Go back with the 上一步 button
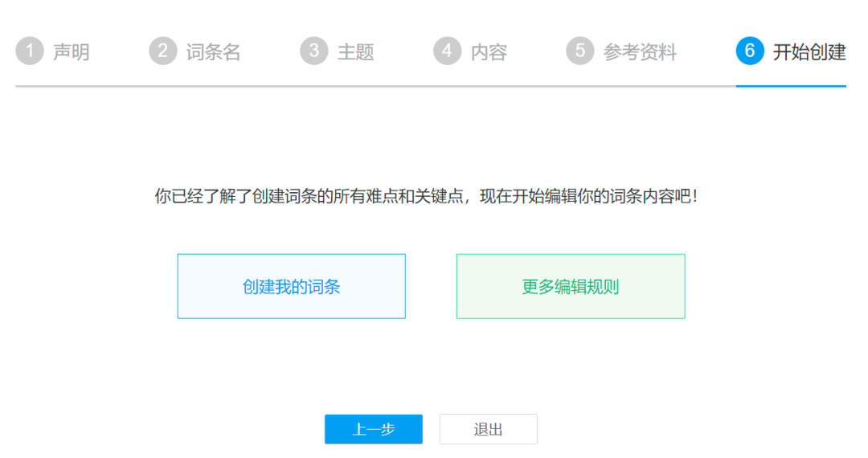Image resolution: width=868 pixels, height=458 pixels. (x=373, y=429)
